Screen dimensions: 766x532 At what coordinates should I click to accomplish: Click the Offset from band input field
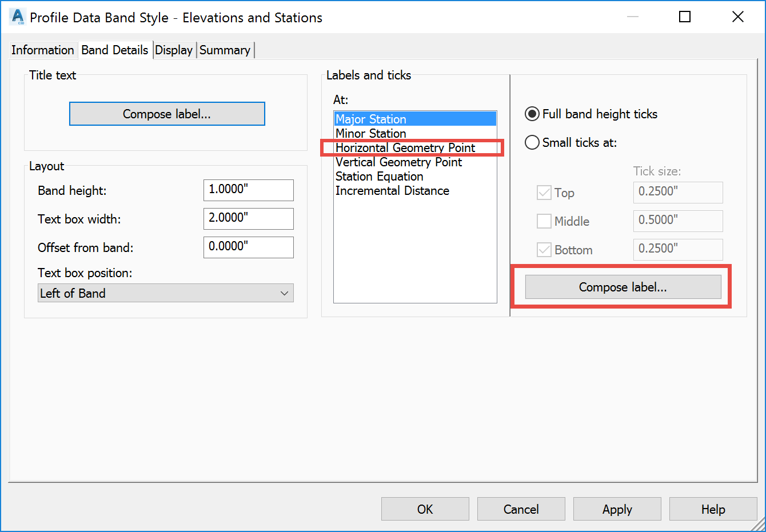tap(248, 247)
